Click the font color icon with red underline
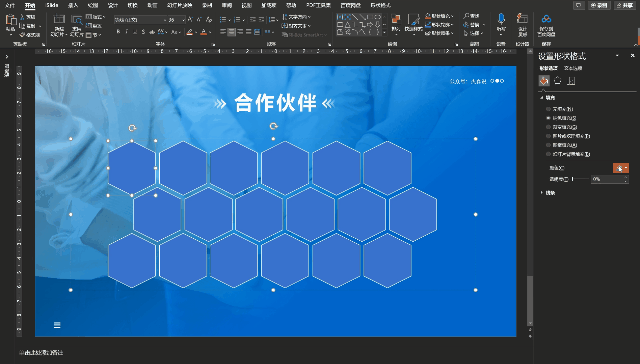The height and width of the screenshot is (364, 640). pos(204,32)
